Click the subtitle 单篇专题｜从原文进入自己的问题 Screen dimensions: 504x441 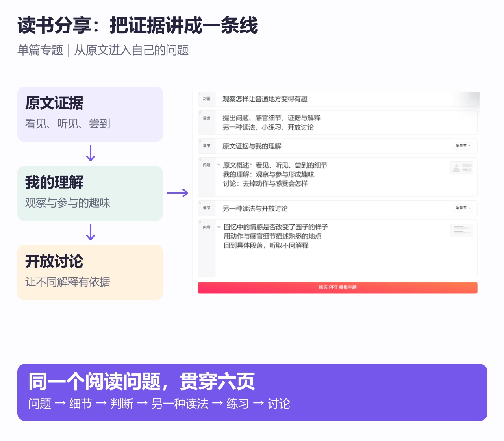[x=103, y=50]
